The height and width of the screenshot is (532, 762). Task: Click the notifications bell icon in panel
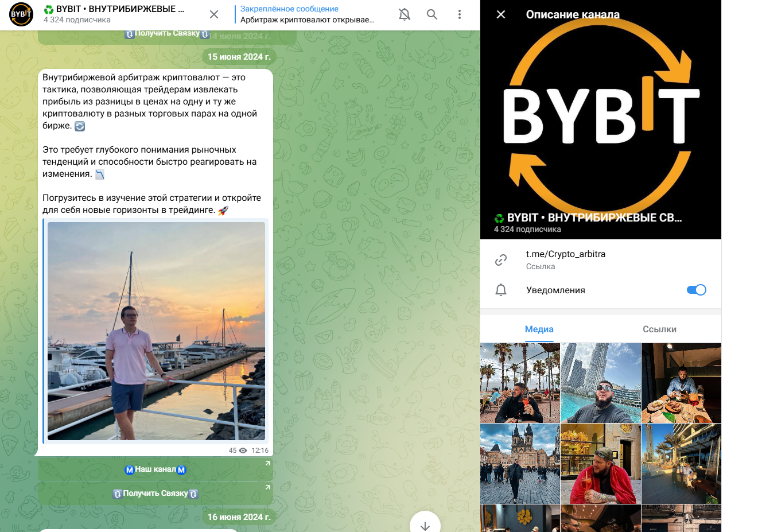click(x=501, y=290)
